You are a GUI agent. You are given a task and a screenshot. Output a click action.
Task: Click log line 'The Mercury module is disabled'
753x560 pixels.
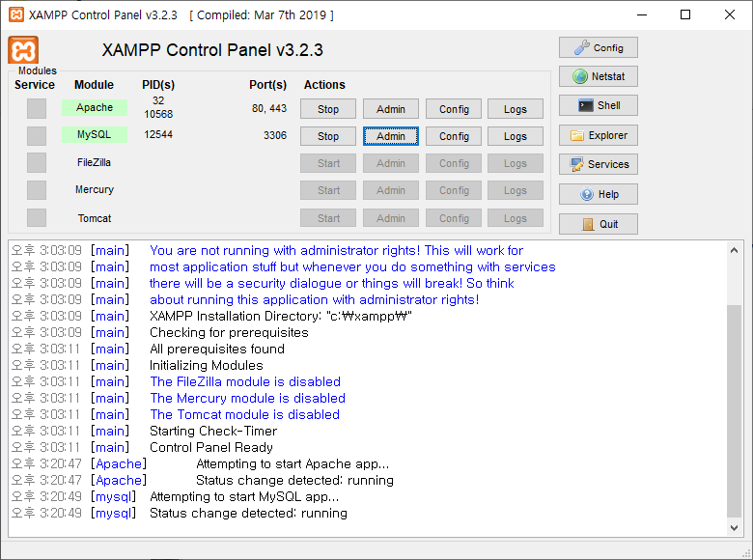pos(247,398)
